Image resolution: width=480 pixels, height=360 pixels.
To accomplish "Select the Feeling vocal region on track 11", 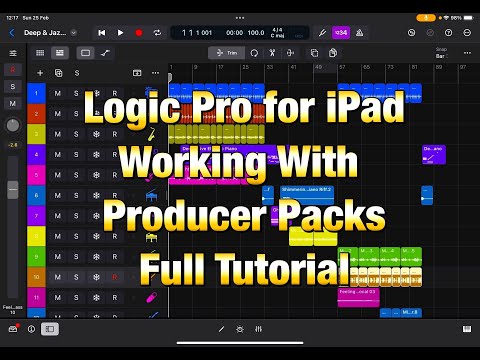I will click(358, 298).
